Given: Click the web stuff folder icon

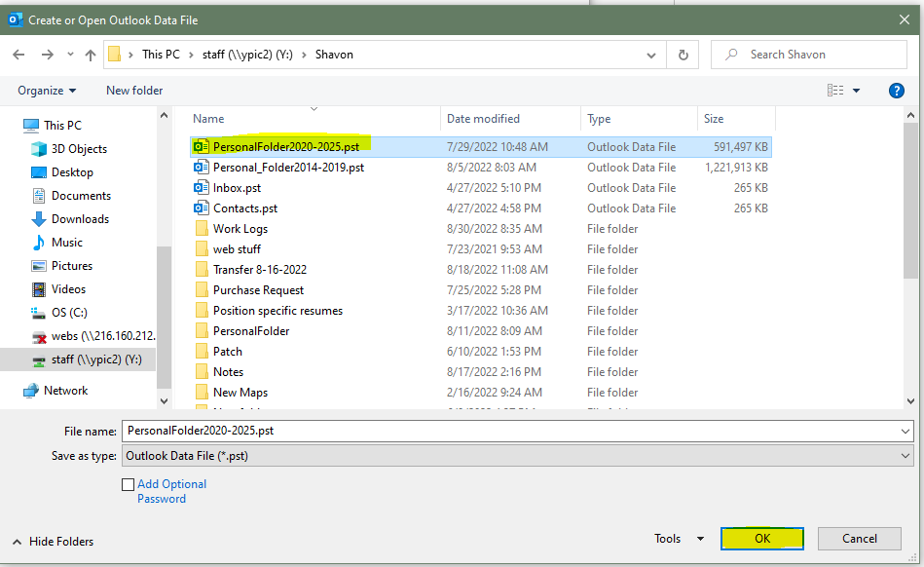Looking at the screenshot, I should coord(202,249).
